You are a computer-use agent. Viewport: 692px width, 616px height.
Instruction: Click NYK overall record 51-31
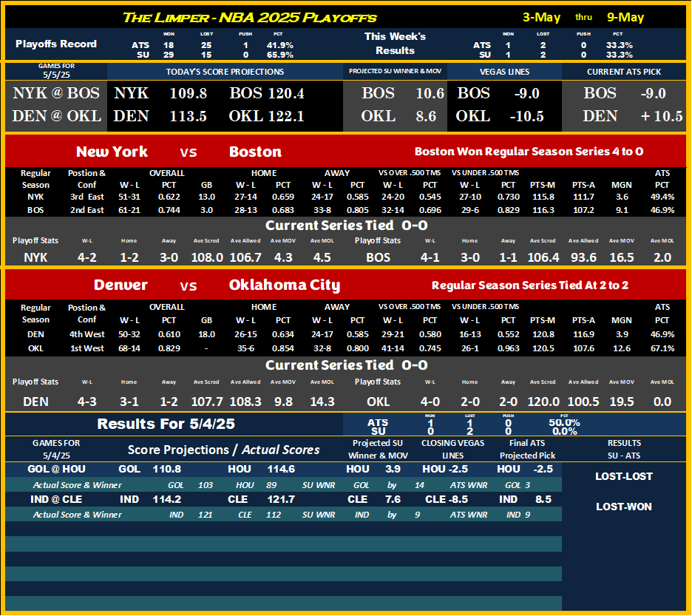(x=129, y=197)
